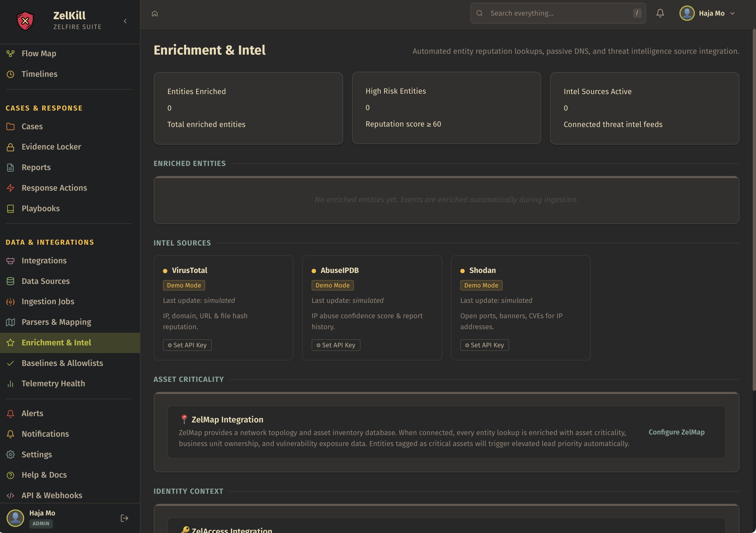Click the logout icon beside Haja Mo
The image size is (756, 533).
click(x=124, y=518)
